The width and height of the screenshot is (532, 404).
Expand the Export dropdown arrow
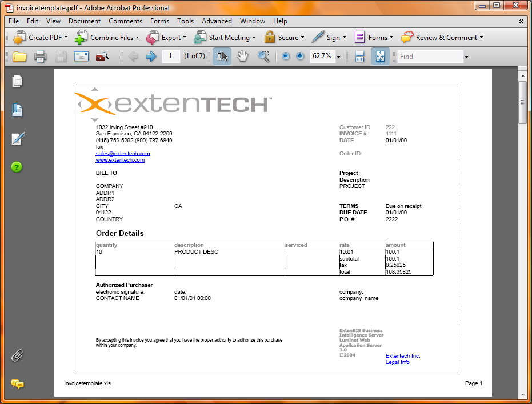coord(185,37)
